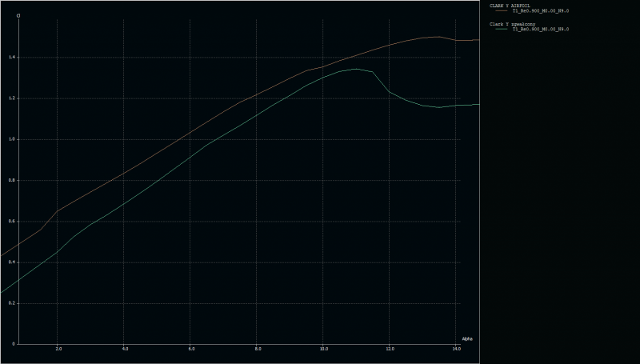640x364 pixels.
Task: Click the orange curve's peak near Alpha 13.5
Action: [436, 37]
